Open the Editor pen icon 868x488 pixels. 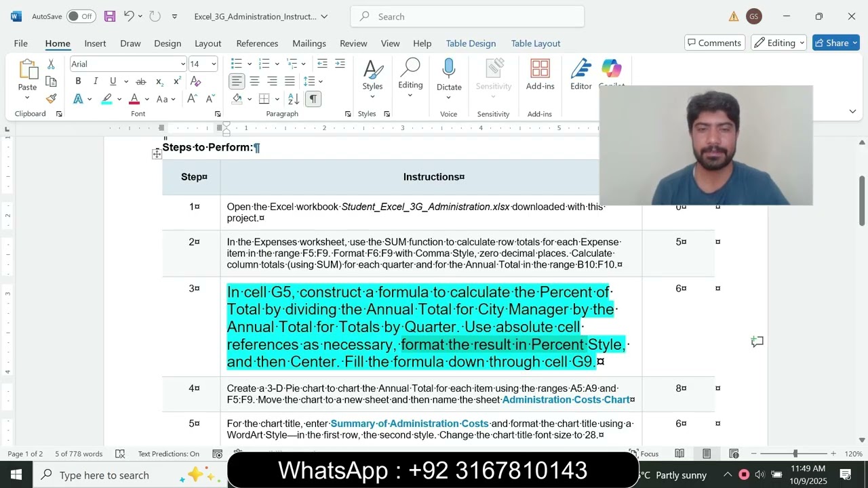click(580, 68)
